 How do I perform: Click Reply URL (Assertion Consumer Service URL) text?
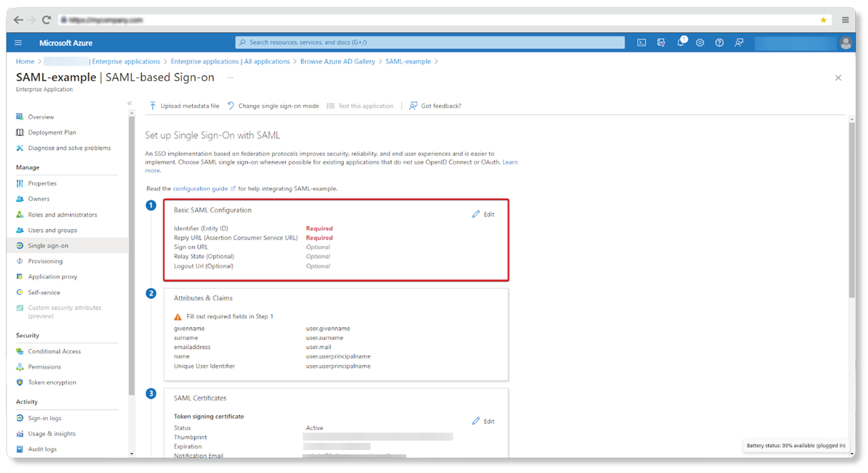point(236,238)
